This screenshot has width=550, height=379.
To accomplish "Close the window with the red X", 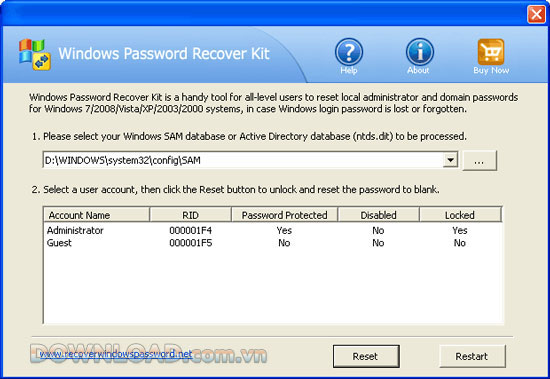I will [x=536, y=14].
